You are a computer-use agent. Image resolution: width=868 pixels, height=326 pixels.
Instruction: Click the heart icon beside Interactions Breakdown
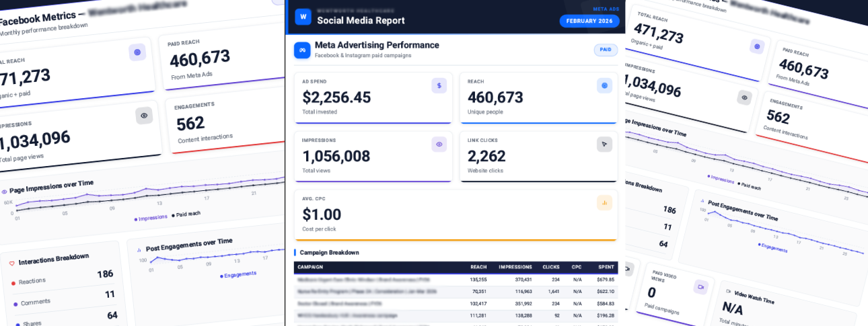point(11,263)
